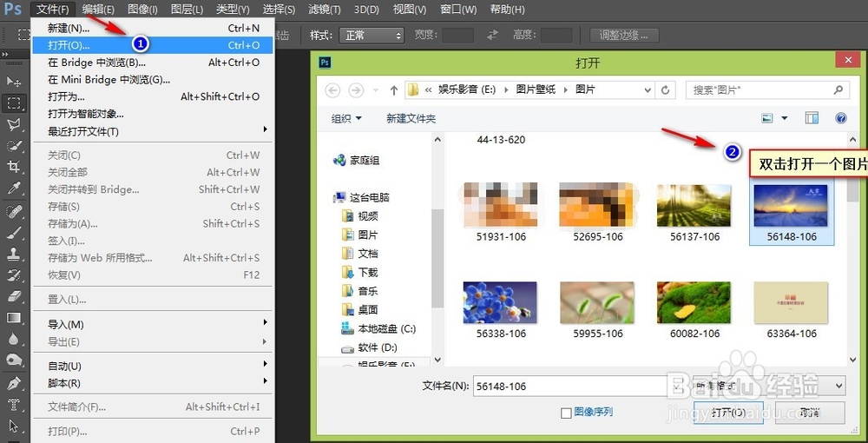868x443 pixels.
Task: Choose 打开为智能对象 menu entry
Action: [153, 114]
